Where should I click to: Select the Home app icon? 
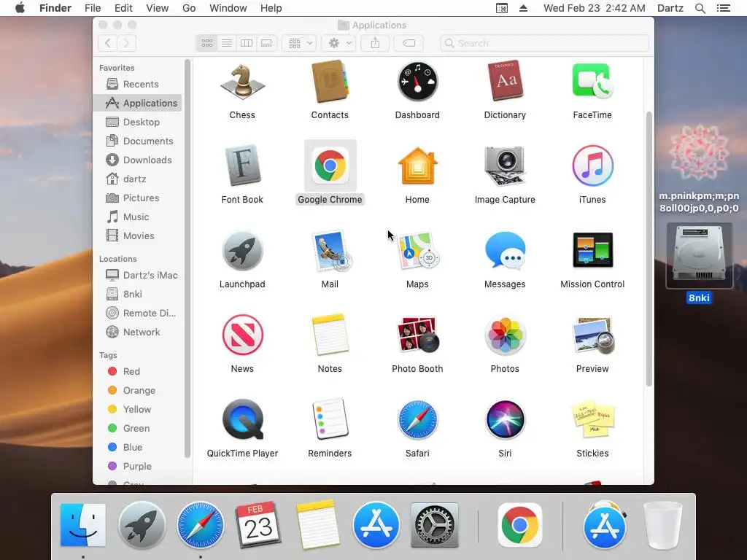[x=417, y=166]
